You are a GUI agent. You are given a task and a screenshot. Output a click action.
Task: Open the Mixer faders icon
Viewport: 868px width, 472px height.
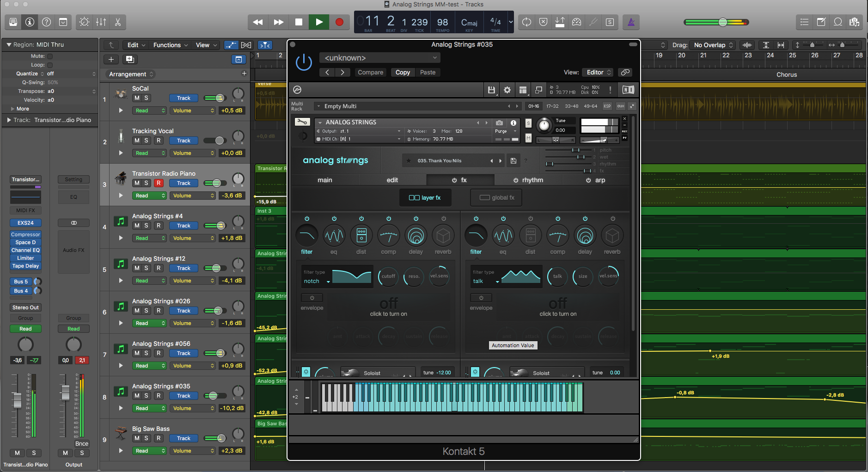101,22
